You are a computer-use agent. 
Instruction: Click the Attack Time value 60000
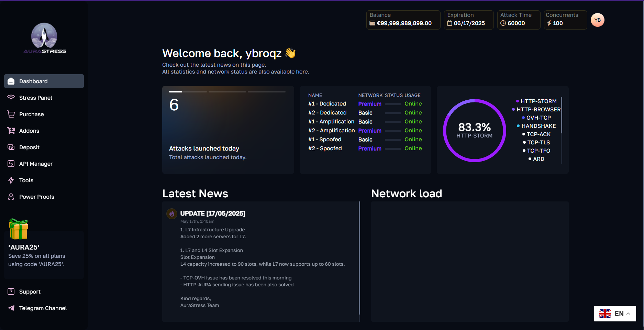point(516,23)
